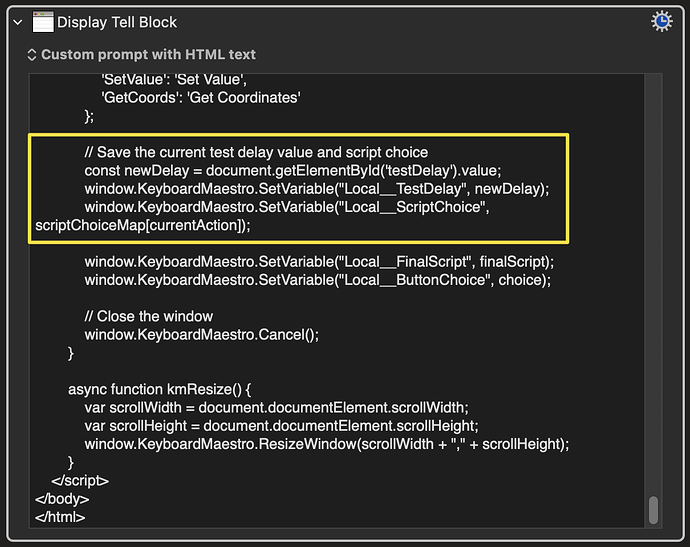Click the scriptChoiceMap[currentAction] line
690x547 pixels.
(143, 225)
